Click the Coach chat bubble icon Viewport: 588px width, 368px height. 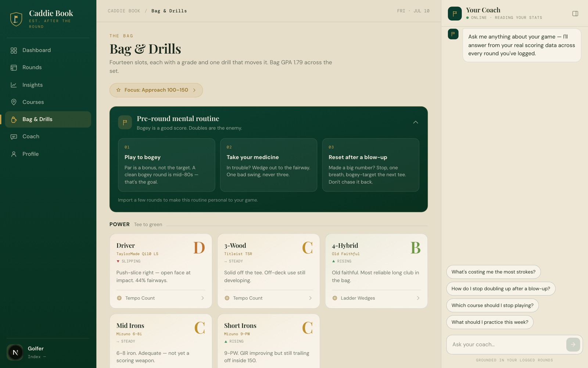point(14,137)
